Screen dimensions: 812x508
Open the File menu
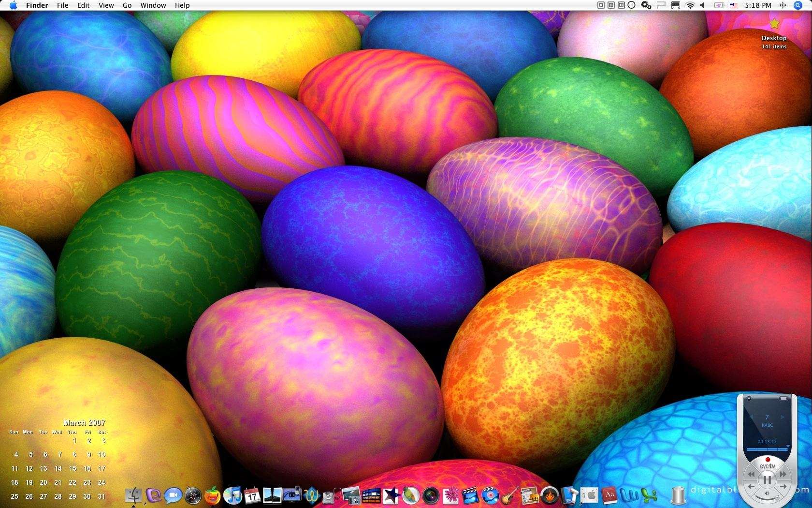[x=62, y=5]
